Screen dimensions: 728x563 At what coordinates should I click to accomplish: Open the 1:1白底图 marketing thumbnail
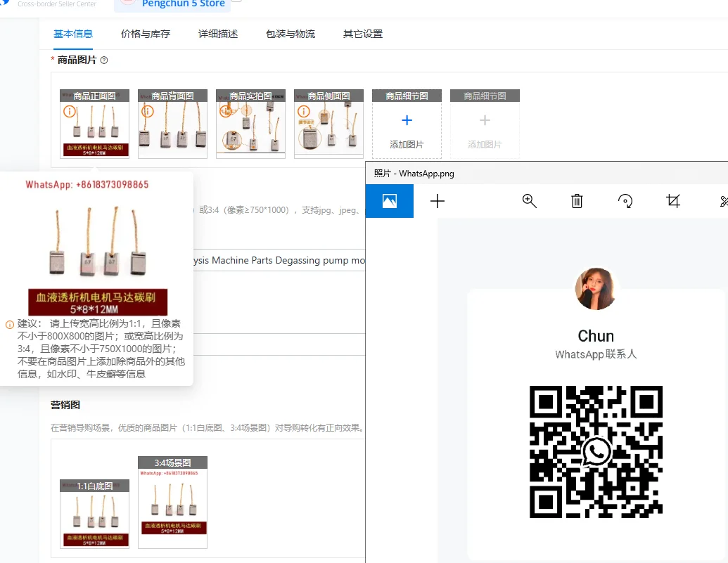tap(95, 514)
